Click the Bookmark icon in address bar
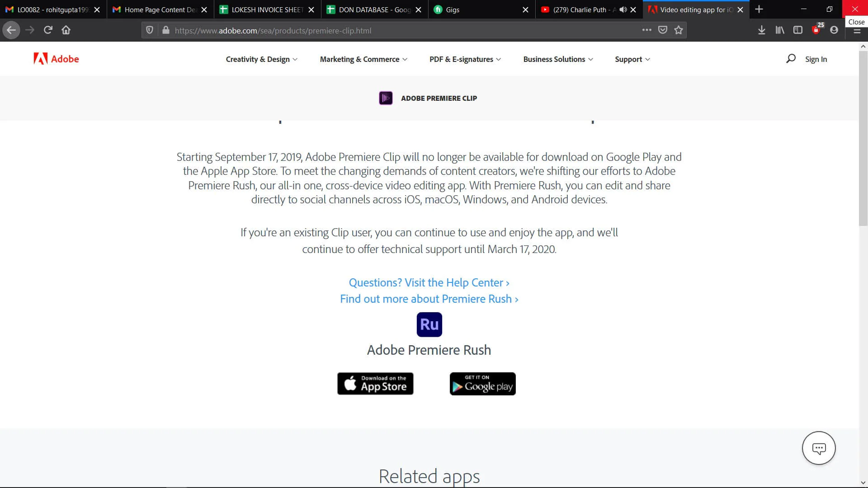Screen dimensions: 868x488 click(679, 30)
